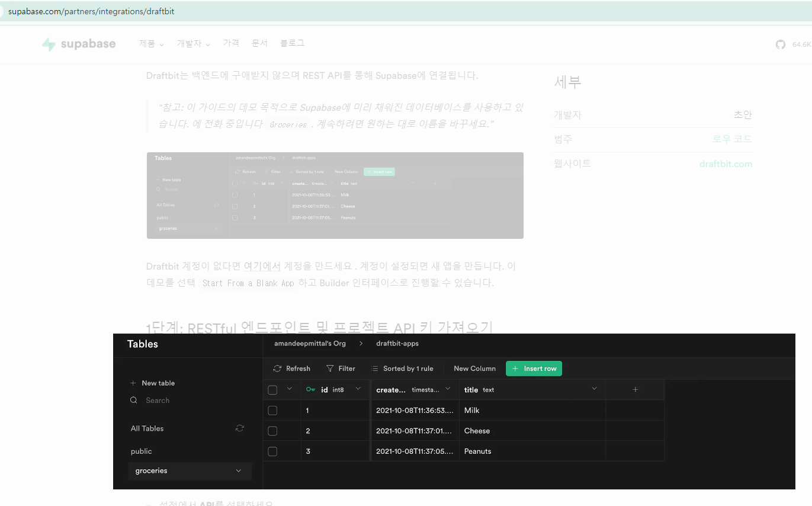
Task: Click the 1단계 RESTful 엔드포인트 heading
Action: (319, 328)
